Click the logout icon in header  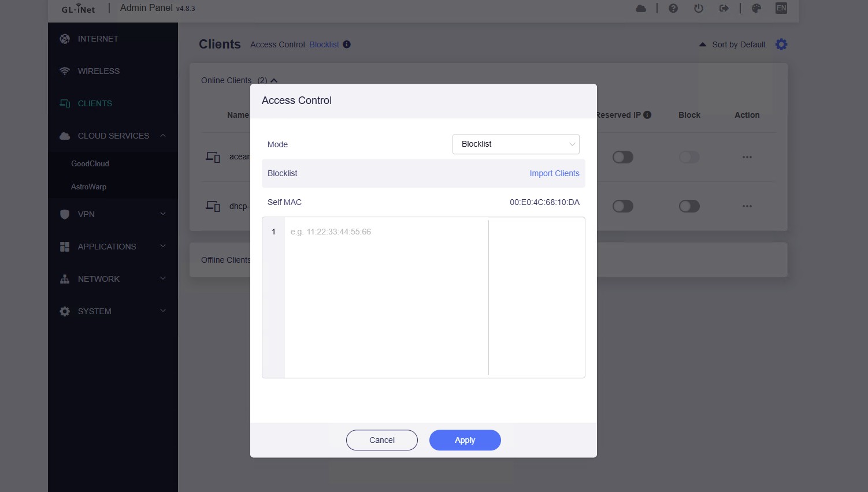pos(724,8)
